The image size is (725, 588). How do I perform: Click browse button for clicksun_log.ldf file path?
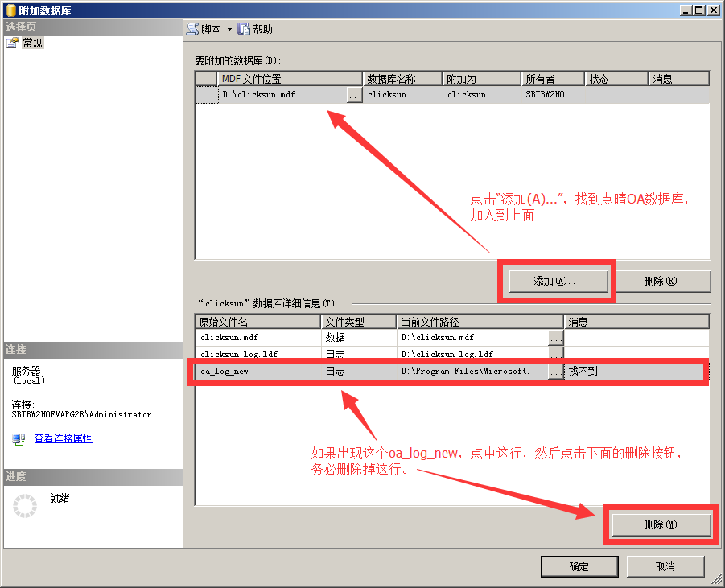point(555,355)
